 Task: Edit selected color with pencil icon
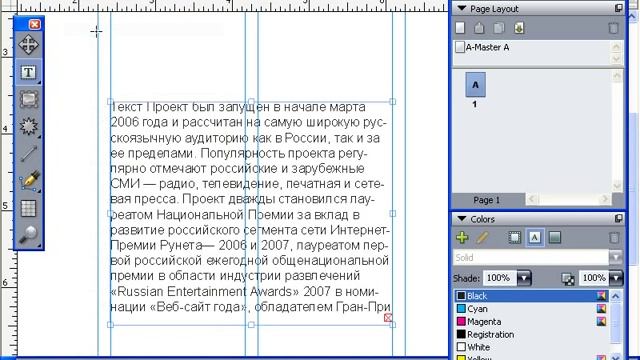pos(482,237)
